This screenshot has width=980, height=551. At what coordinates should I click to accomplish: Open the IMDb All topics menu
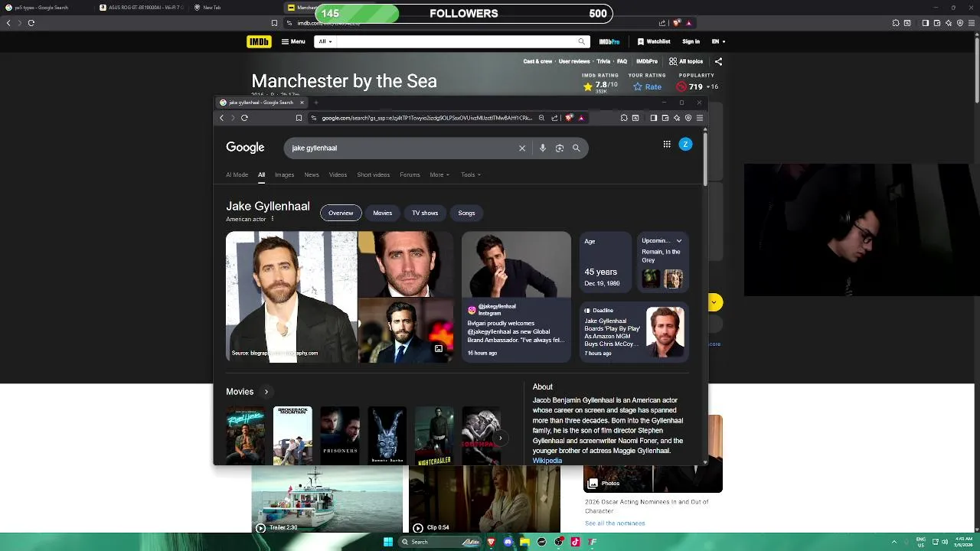[686, 61]
